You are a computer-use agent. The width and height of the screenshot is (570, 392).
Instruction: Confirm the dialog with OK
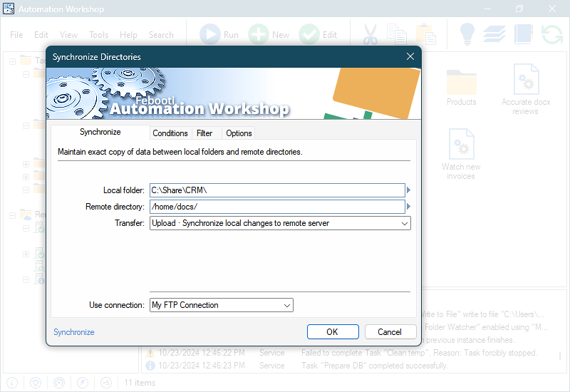[x=333, y=331]
